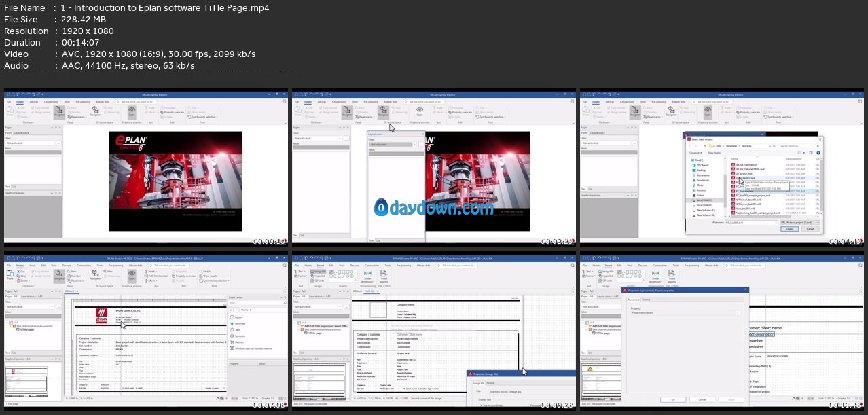The image size is (868, 415).
Task: Select Window macros / symbol macros in Insert center
Action: (250, 348)
